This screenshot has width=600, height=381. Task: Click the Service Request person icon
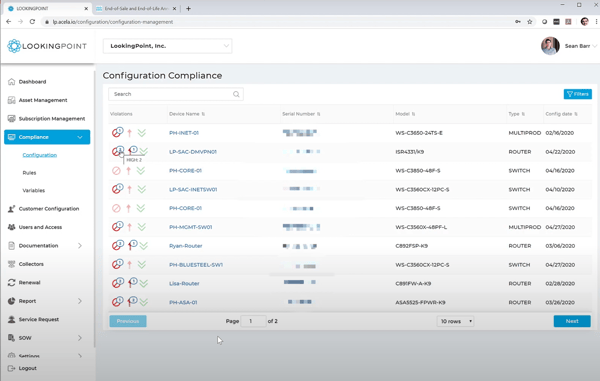(11, 319)
